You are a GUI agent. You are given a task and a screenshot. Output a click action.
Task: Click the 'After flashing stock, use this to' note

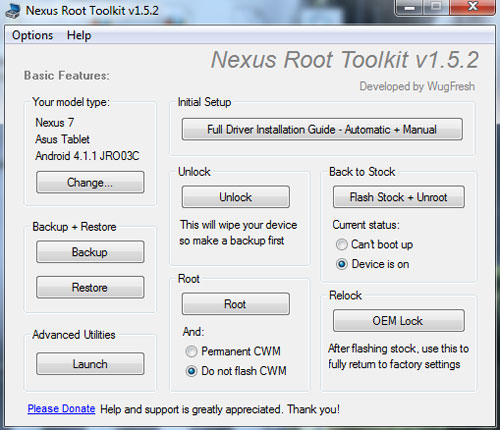coord(398,348)
